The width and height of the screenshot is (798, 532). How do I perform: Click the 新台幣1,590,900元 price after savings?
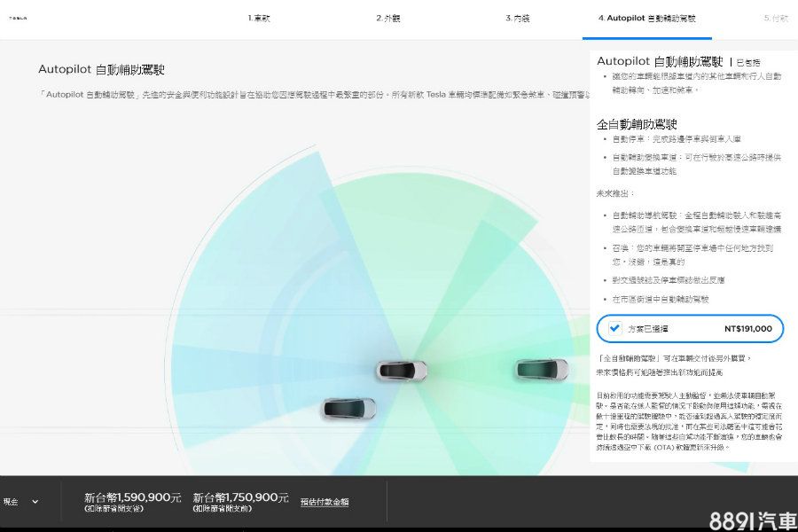(133, 497)
